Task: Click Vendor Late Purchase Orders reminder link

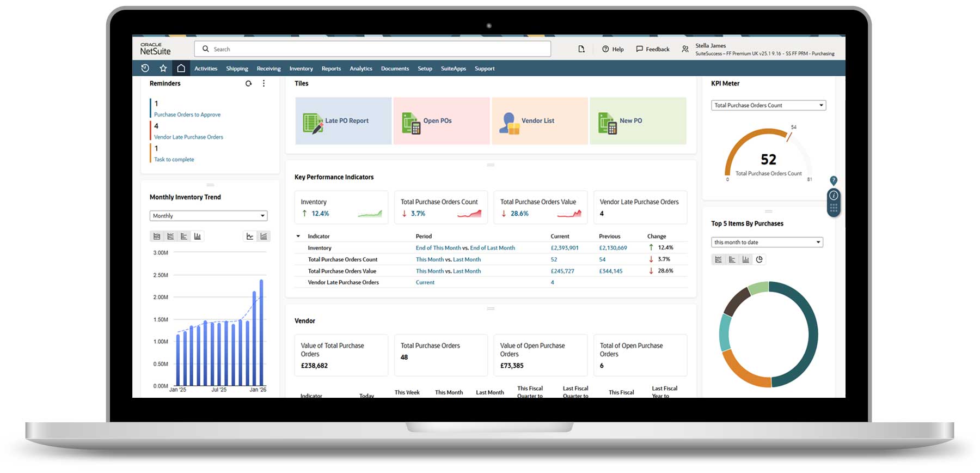Action: tap(188, 137)
